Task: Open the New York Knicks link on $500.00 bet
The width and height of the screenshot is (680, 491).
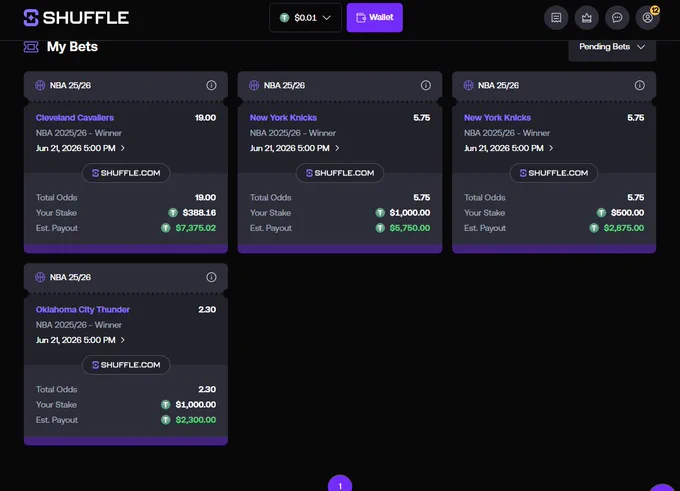Action: (x=497, y=118)
